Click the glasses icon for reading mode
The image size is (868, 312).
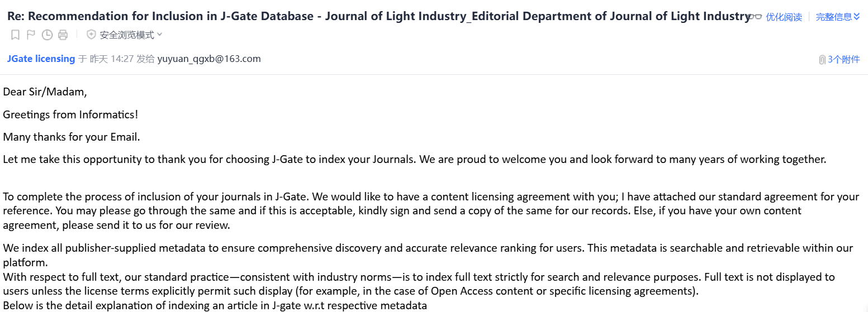click(756, 17)
